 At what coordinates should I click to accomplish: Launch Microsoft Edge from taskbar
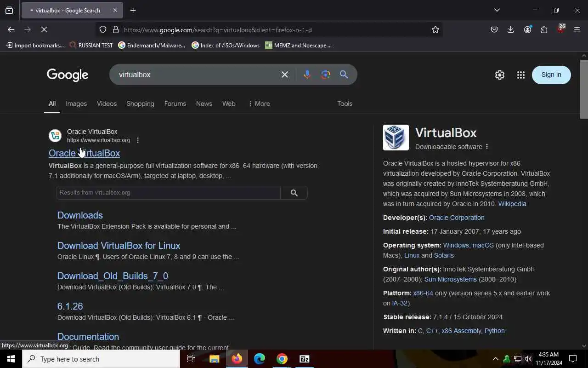pos(260,359)
